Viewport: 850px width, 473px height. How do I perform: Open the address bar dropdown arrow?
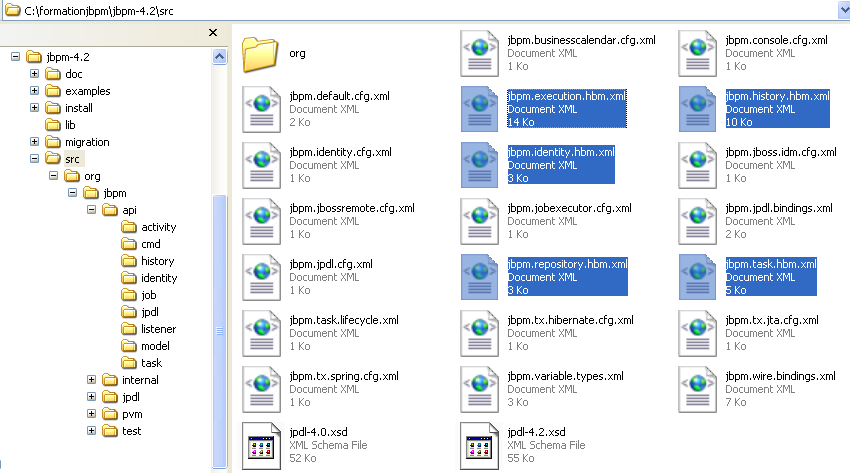[842, 8]
